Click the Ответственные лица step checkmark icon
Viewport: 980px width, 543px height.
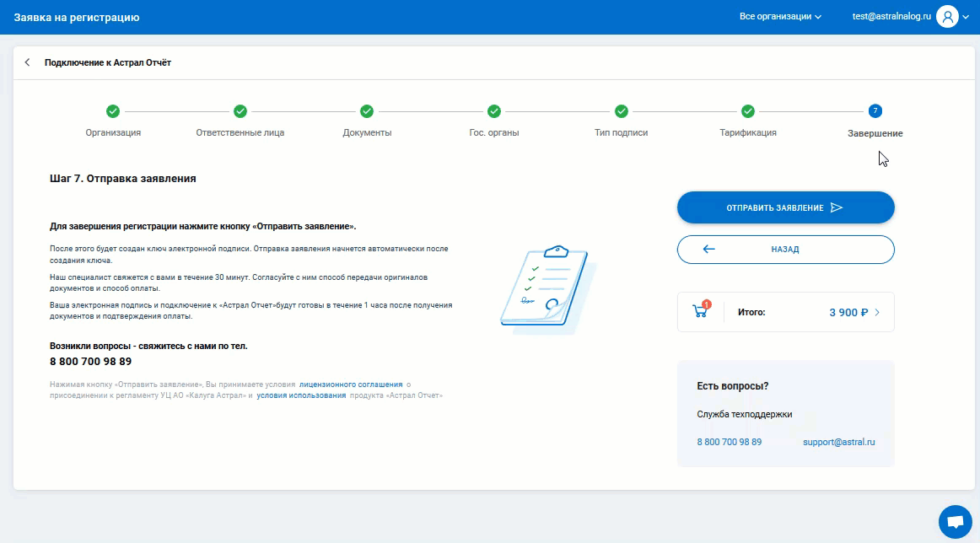(240, 111)
